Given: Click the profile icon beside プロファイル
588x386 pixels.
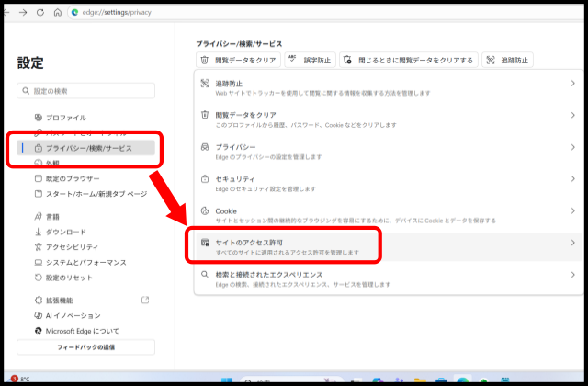Looking at the screenshot, I should [x=39, y=118].
